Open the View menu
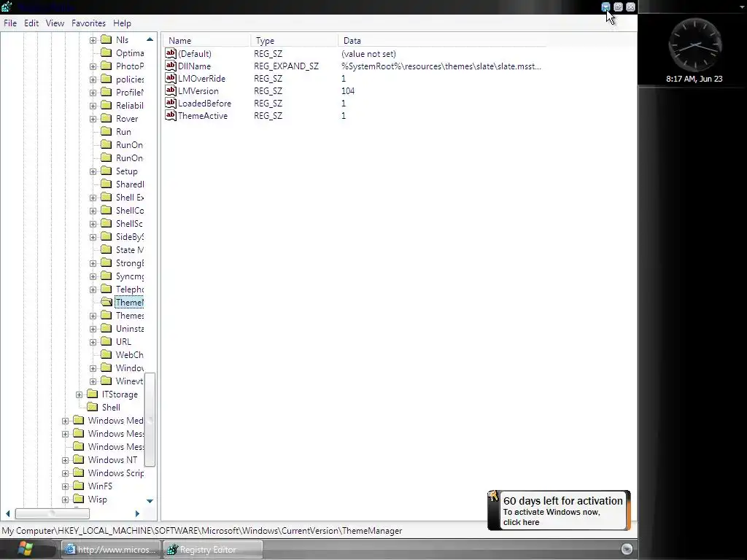 (x=55, y=23)
